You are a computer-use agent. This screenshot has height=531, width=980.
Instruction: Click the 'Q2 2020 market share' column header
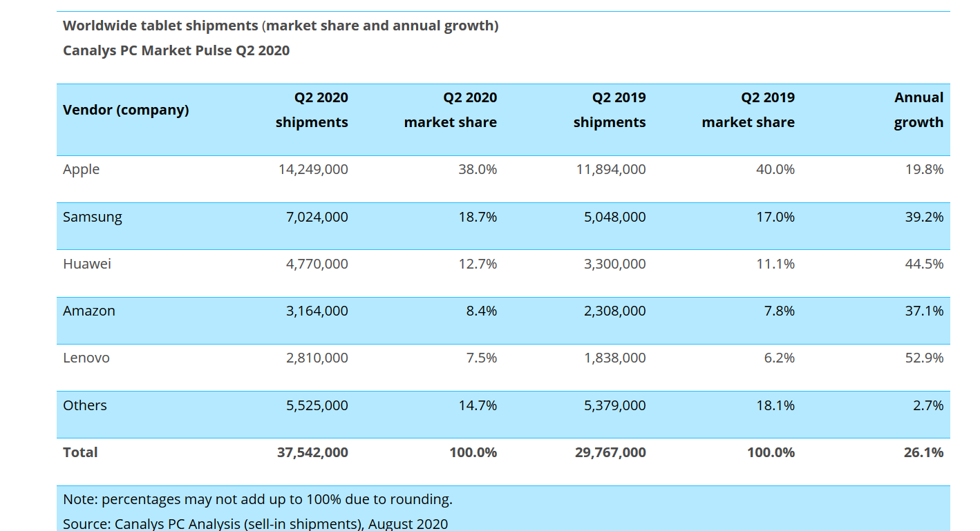[451, 110]
